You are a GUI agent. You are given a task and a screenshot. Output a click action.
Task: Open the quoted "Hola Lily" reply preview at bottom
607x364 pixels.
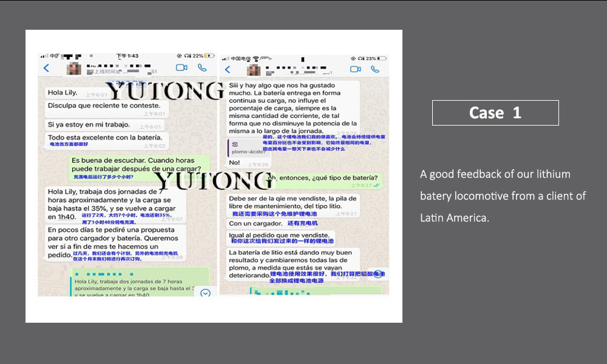(x=140, y=282)
